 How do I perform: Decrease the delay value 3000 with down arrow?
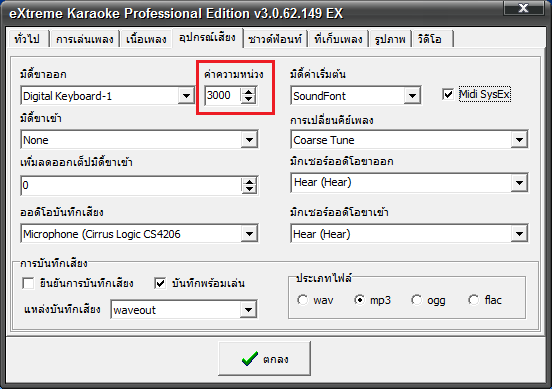[249, 99]
